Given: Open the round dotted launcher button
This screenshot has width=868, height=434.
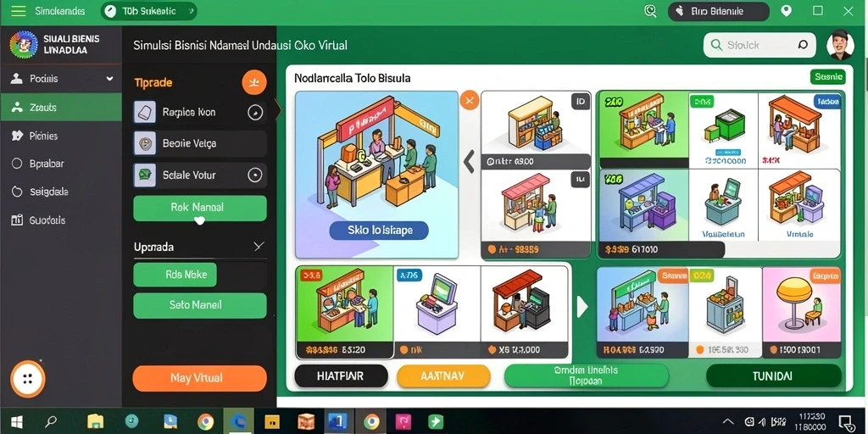Looking at the screenshot, I should [x=28, y=379].
